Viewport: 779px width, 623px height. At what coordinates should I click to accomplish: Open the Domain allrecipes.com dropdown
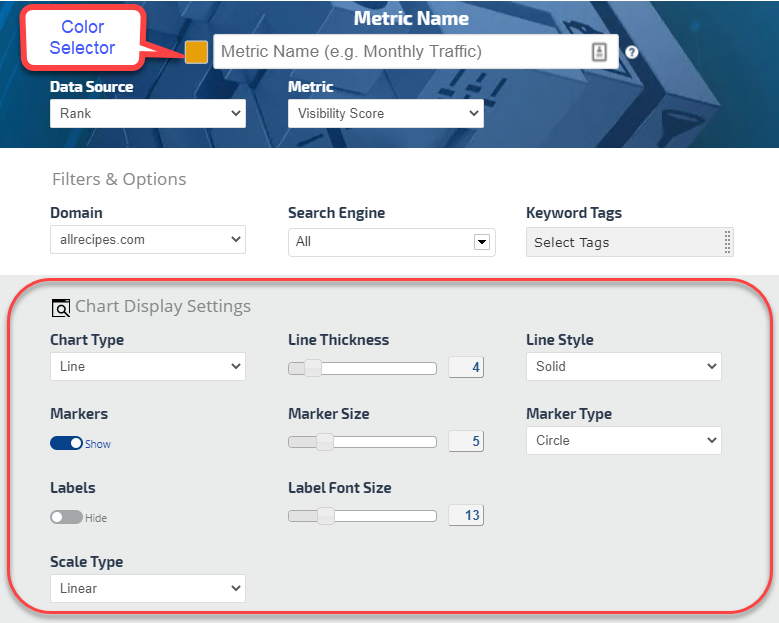(147, 240)
